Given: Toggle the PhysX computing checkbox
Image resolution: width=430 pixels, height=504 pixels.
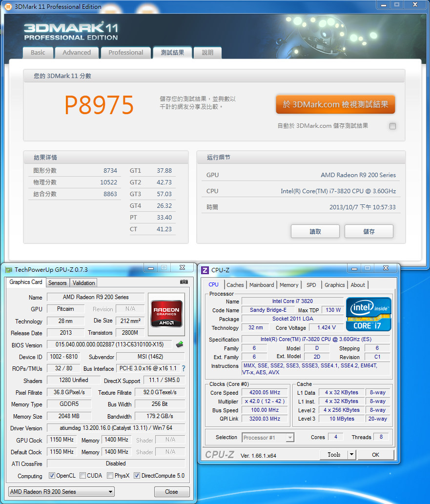Looking at the screenshot, I should pos(110,476).
